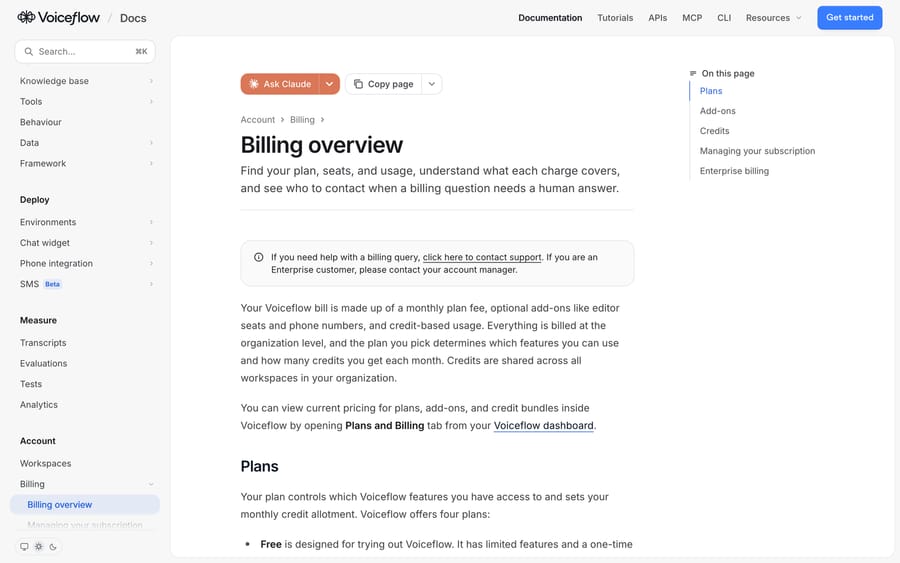Open the MCP nav tab
Image resolution: width=900 pixels, height=563 pixels.
(692, 18)
